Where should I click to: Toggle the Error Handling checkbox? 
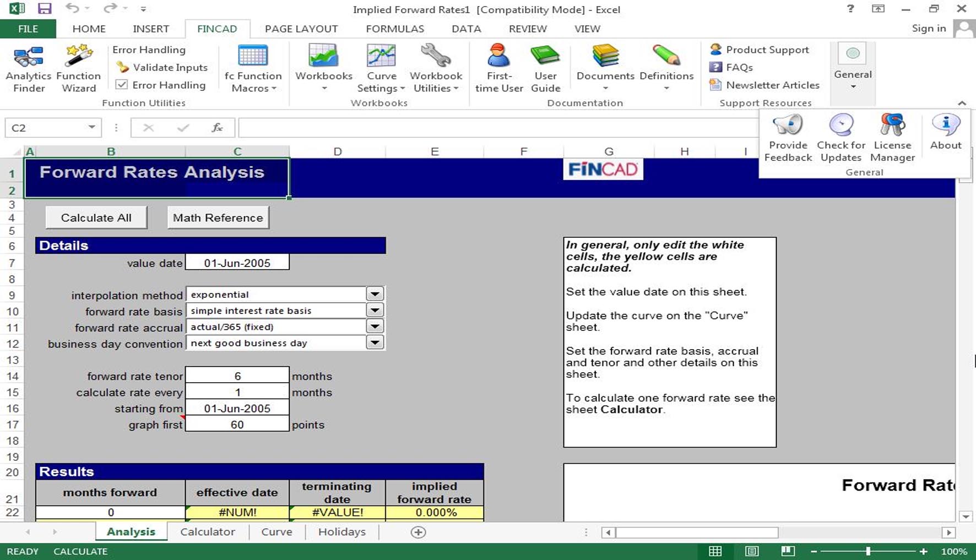[x=122, y=85]
